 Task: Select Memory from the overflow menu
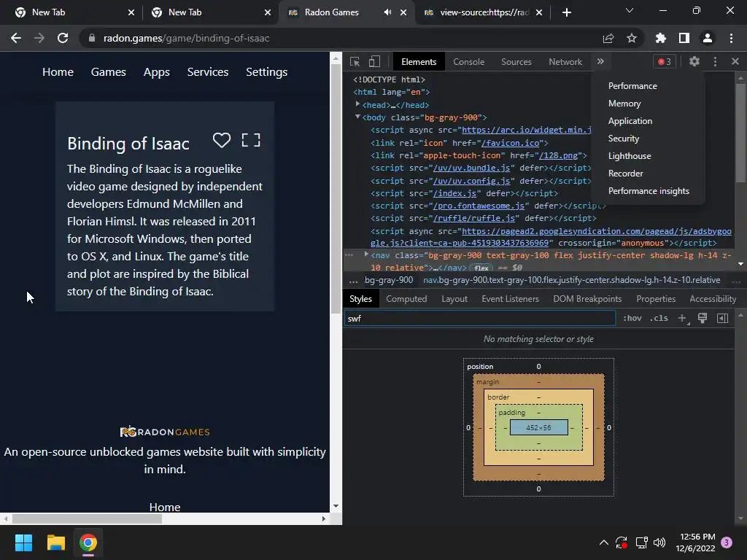tap(624, 104)
